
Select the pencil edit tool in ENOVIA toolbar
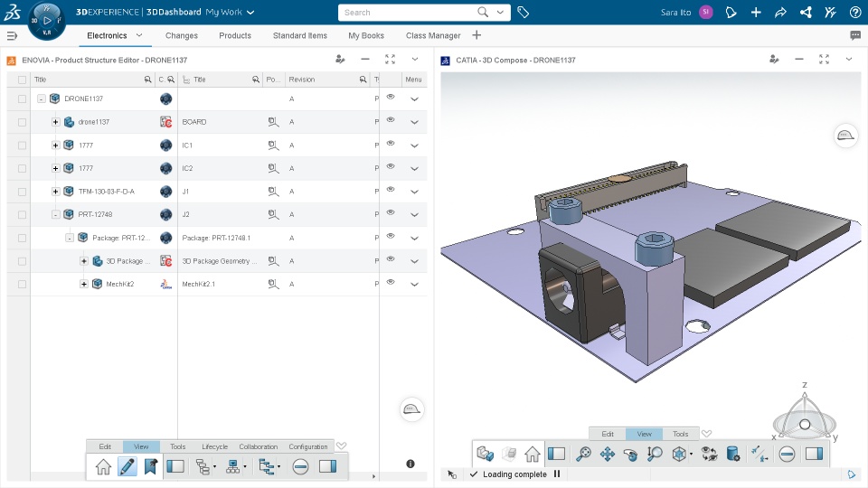point(127,466)
